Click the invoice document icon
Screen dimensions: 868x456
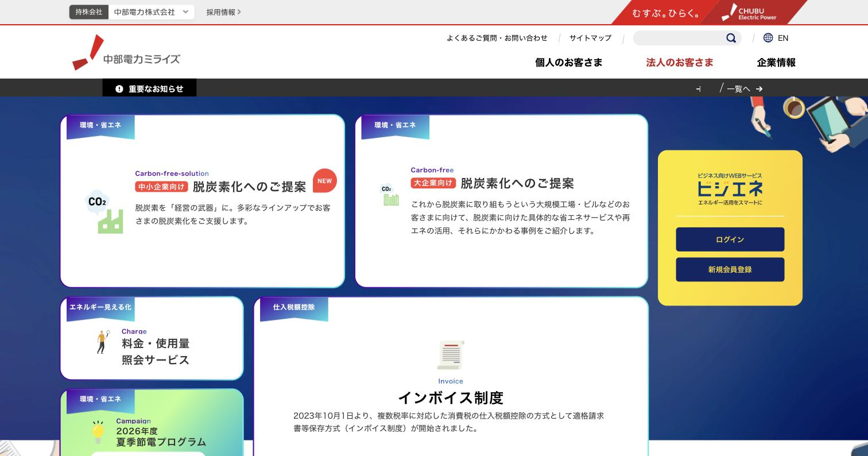point(451,355)
